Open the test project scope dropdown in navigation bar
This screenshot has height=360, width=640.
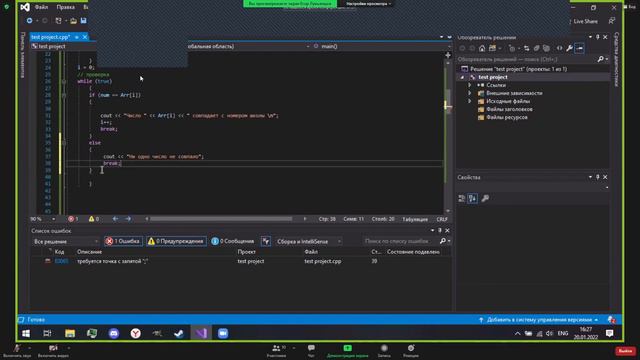pyautogui.click(x=63, y=47)
